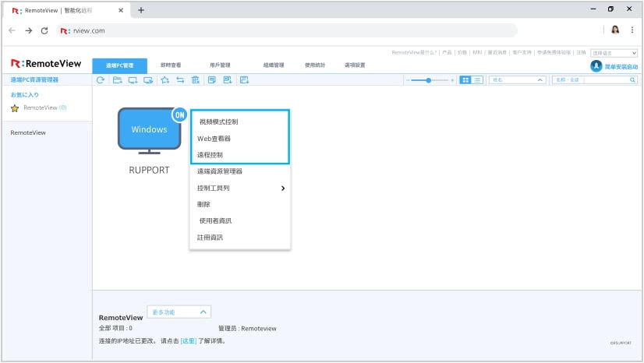Click the RemoteView是什么? header link
Image resolution: width=644 pixels, height=363 pixels.
click(414, 52)
